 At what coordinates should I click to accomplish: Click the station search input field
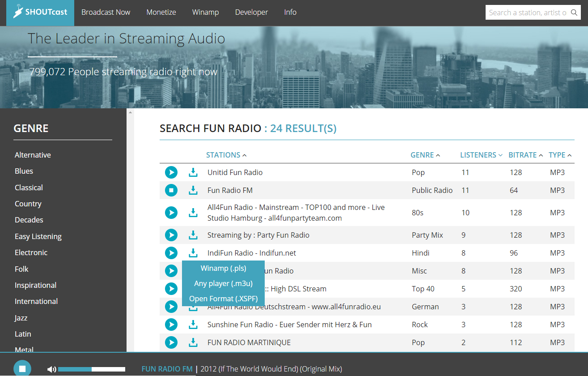[x=527, y=13]
